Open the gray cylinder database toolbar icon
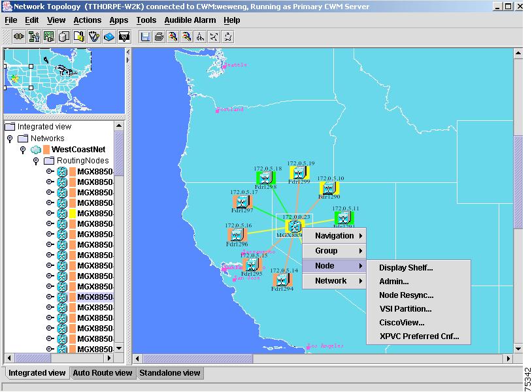 coord(64,37)
